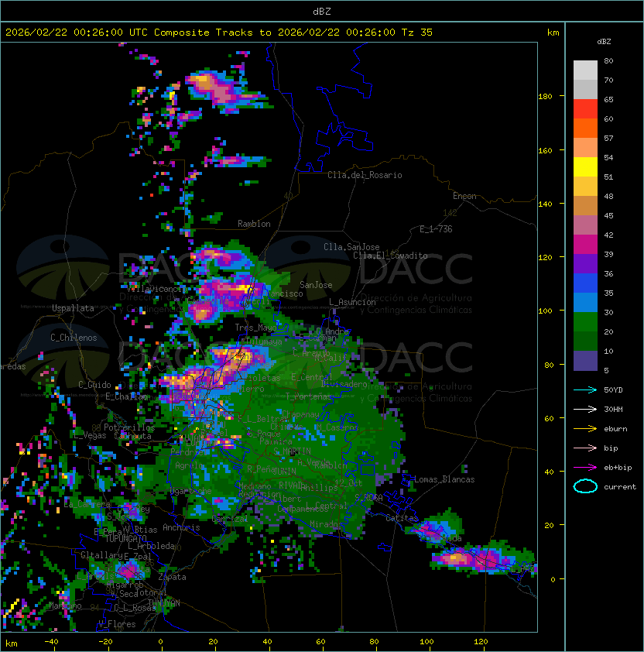
Task: Click the E_Challao map label
Action: coord(126,396)
